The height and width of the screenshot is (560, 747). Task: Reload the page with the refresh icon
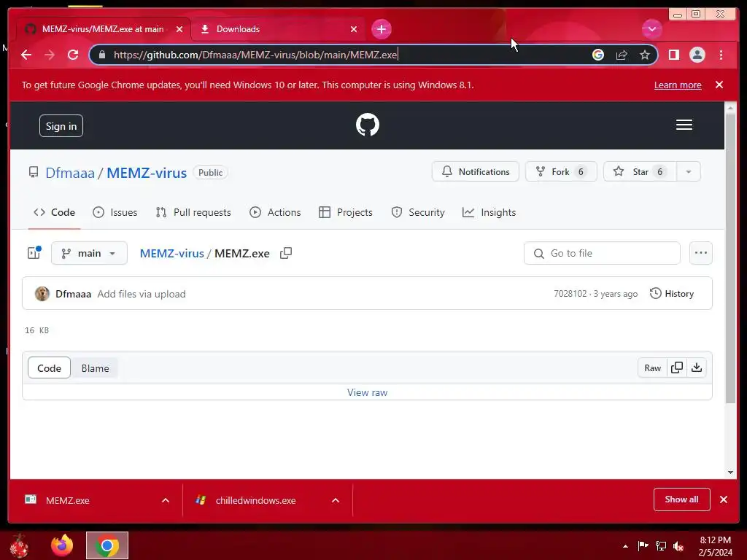[x=73, y=55]
